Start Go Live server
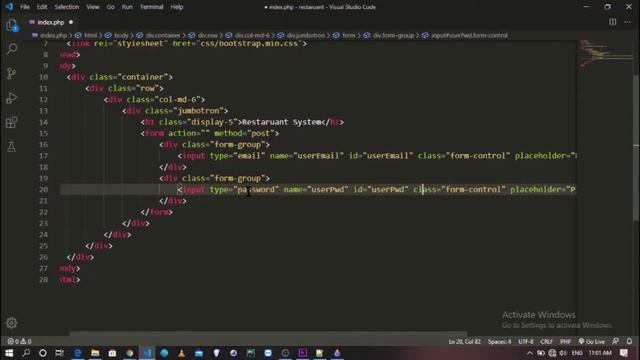This screenshot has height=360, width=640. (x=591, y=342)
